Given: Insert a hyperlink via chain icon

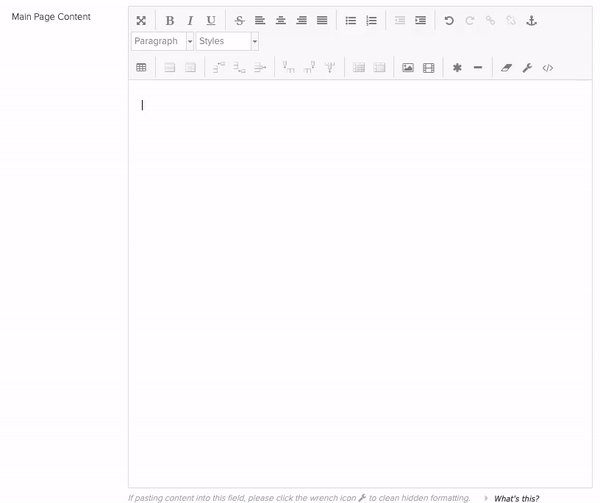Looking at the screenshot, I should point(490,21).
